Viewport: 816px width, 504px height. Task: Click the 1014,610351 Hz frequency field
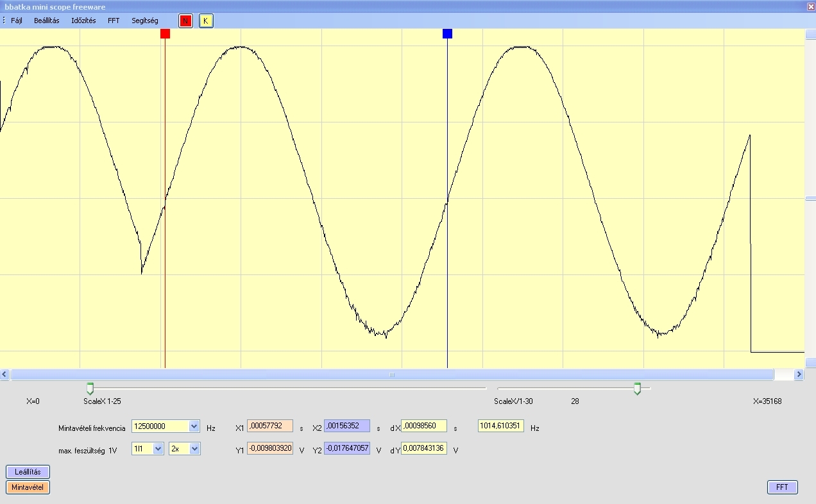click(x=501, y=426)
